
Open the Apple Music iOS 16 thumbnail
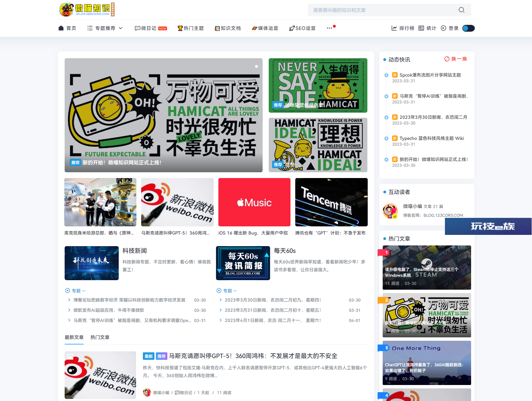tap(254, 202)
